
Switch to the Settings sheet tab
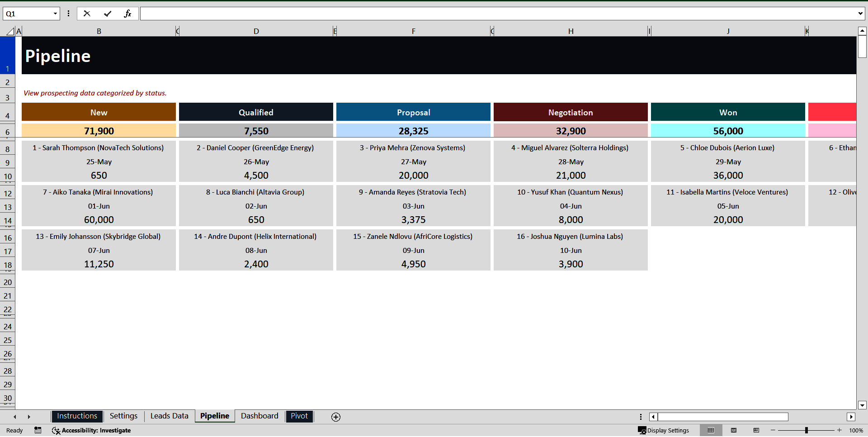[x=123, y=416]
